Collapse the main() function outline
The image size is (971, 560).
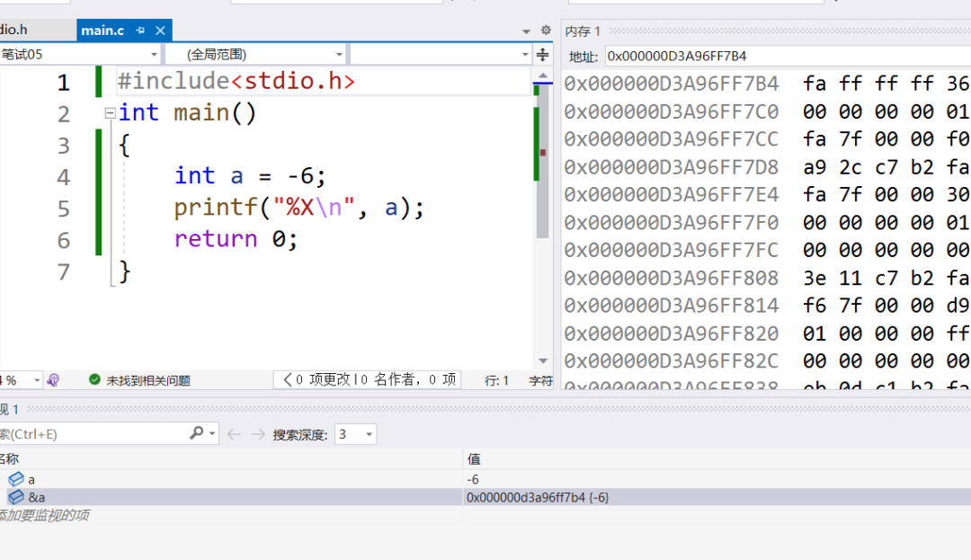pos(110,113)
